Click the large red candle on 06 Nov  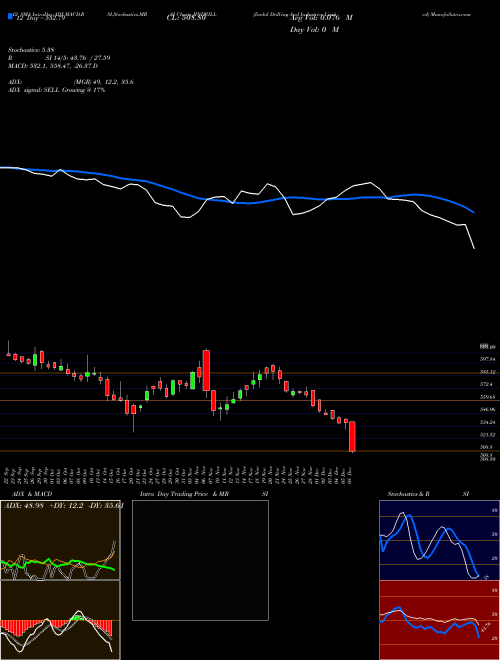pyautogui.click(x=206, y=370)
